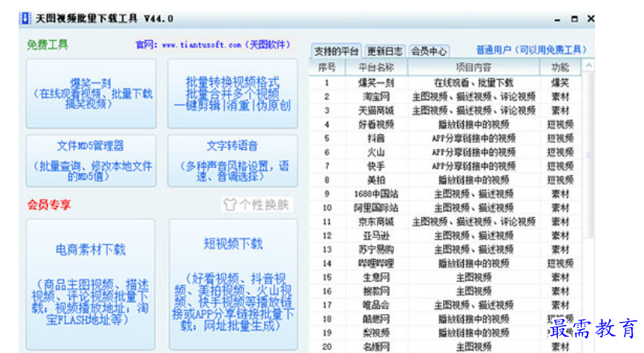The height and width of the screenshot is (353, 644).
Task: Select the 抖音 platform row
Action: [x=445, y=138]
